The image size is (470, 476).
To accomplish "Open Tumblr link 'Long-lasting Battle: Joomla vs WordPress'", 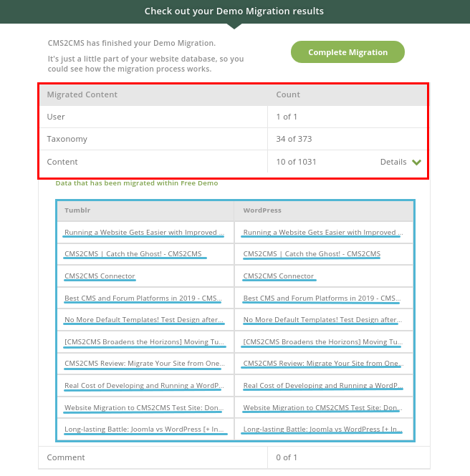I will tap(144, 429).
